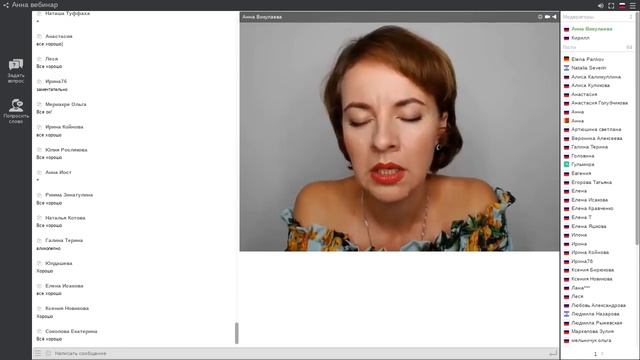
Task: Select guest 'Евгения' in list
Action: pos(581,173)
